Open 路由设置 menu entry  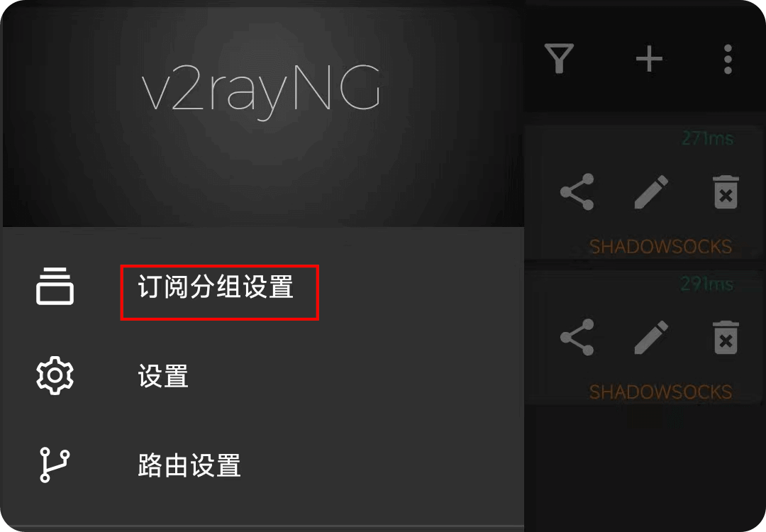[x=189, y=465]
